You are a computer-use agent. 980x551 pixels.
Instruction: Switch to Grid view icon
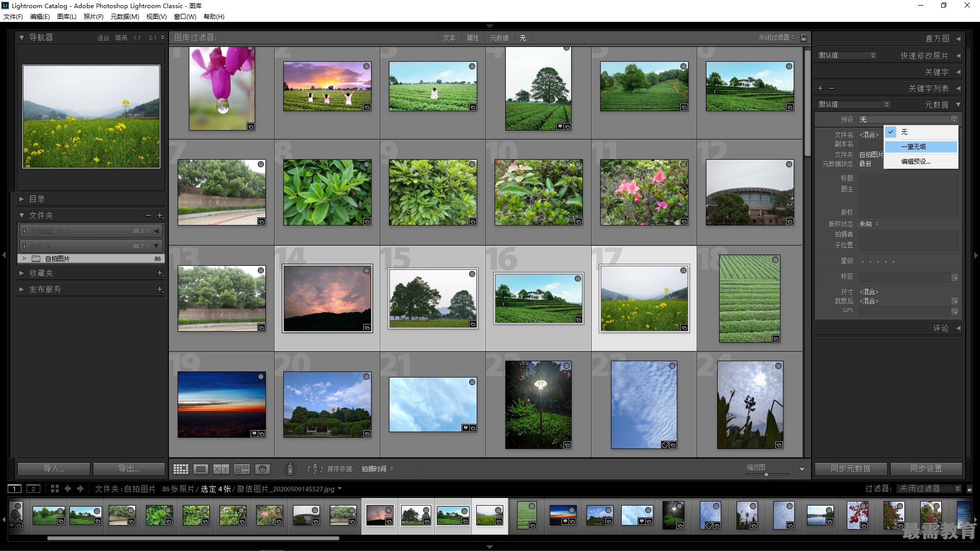point(181,469)
